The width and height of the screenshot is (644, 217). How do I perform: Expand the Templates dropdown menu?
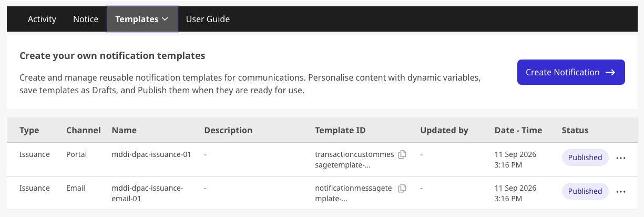coord(142,19)
